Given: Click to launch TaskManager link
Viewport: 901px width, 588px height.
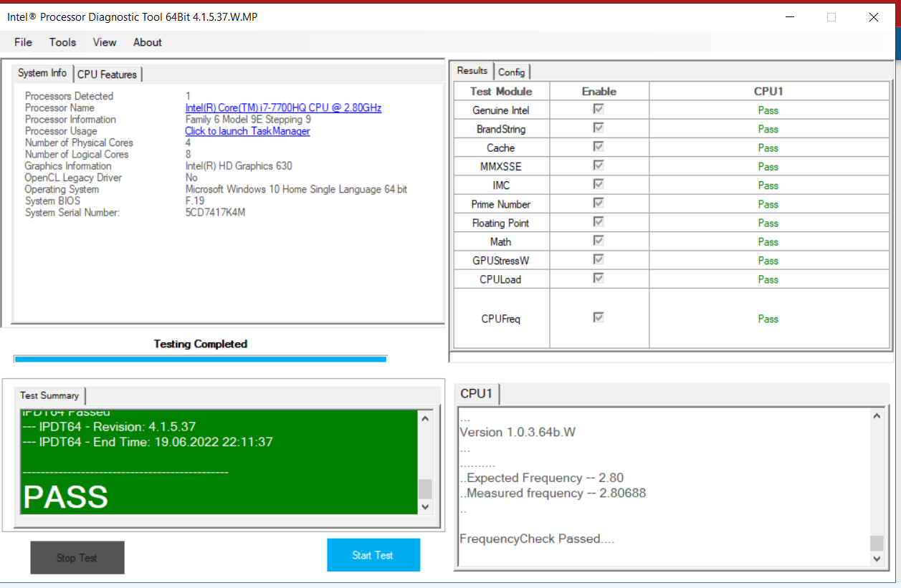Looking at the screenshot, I should (247, 131).
